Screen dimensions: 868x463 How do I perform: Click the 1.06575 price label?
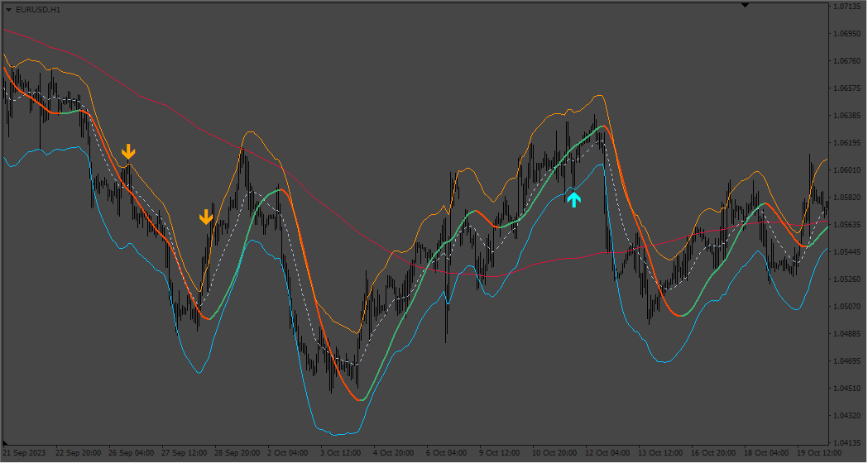coord(847,88)
